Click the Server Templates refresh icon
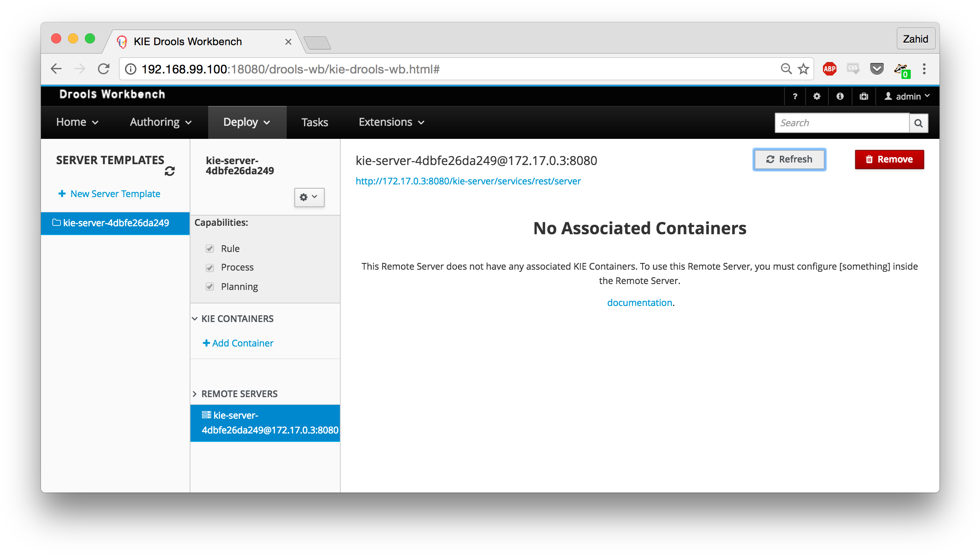This screenshot has width=980, height=555. (x=170, y=171)
